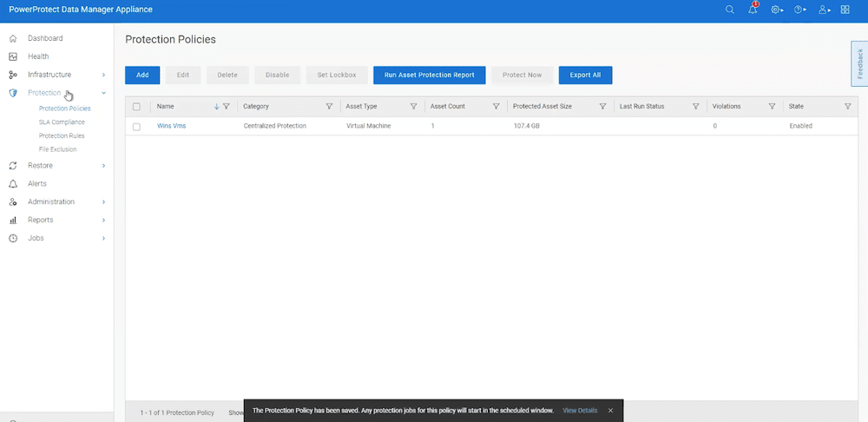
Task: Click the Infrastructure nodes icon
Action: click(13, 75)
